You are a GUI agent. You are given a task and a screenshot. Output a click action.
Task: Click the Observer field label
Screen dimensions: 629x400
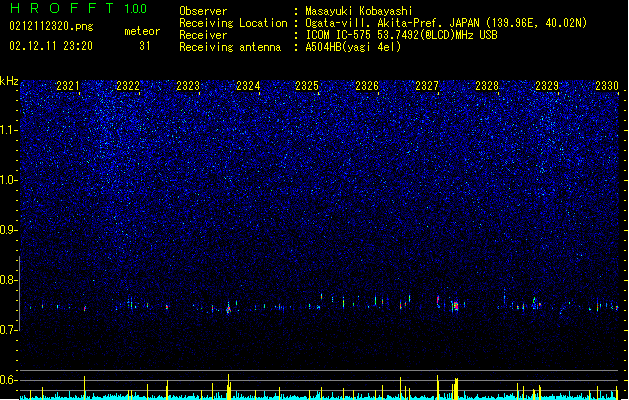tap(203, 11)
